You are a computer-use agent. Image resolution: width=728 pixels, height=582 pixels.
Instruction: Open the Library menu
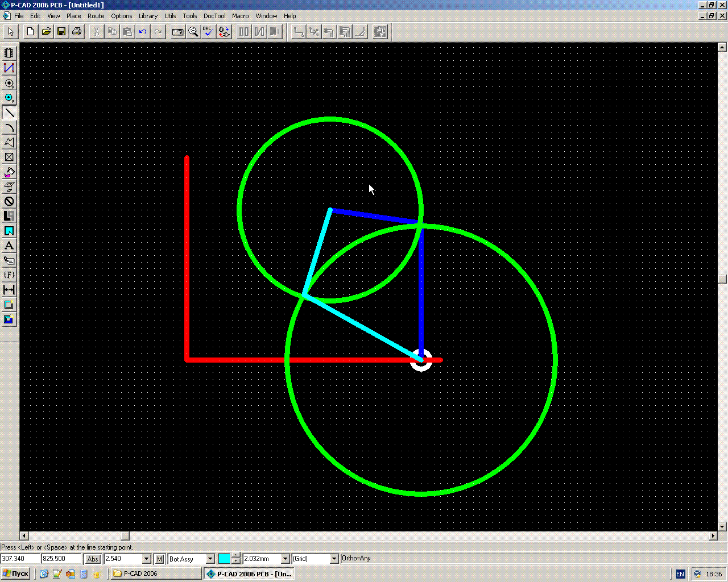(148, 16)
